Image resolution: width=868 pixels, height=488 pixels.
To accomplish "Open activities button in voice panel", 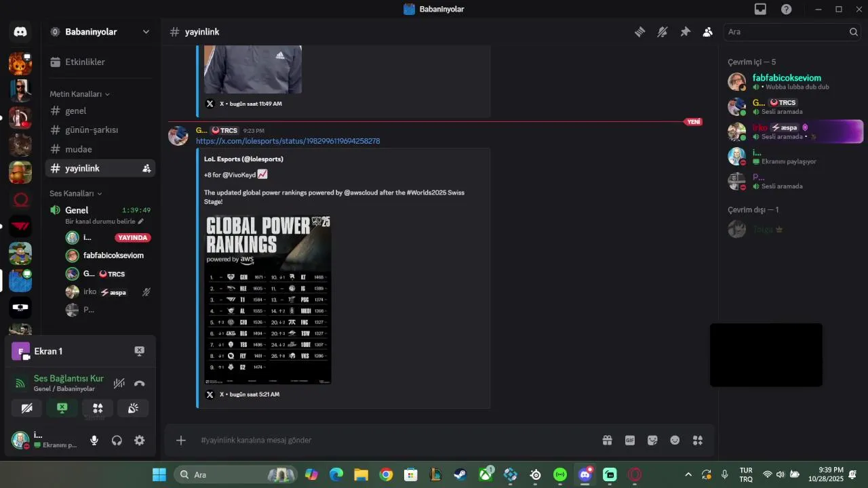I will 98,408.
